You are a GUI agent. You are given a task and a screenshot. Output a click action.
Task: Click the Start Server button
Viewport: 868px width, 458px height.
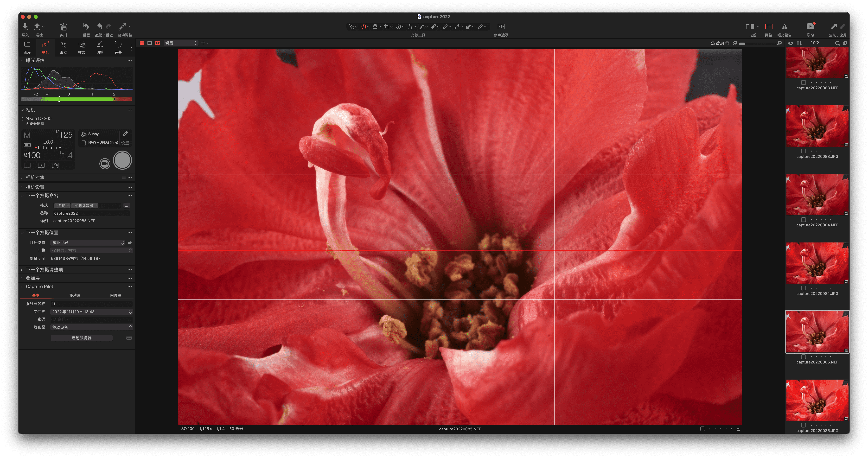tap(82, 338)
